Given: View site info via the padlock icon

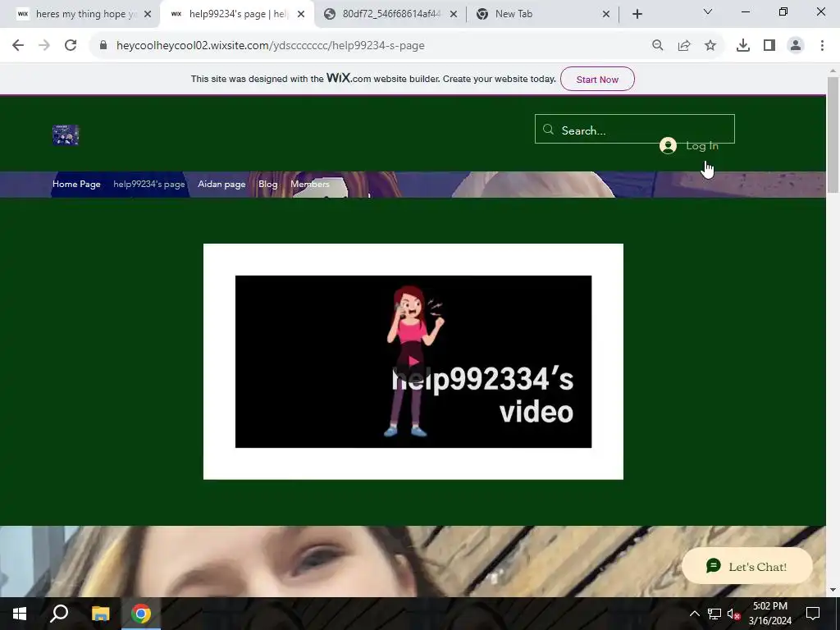Looking at the screenshot, I should [x=103, y=46].
